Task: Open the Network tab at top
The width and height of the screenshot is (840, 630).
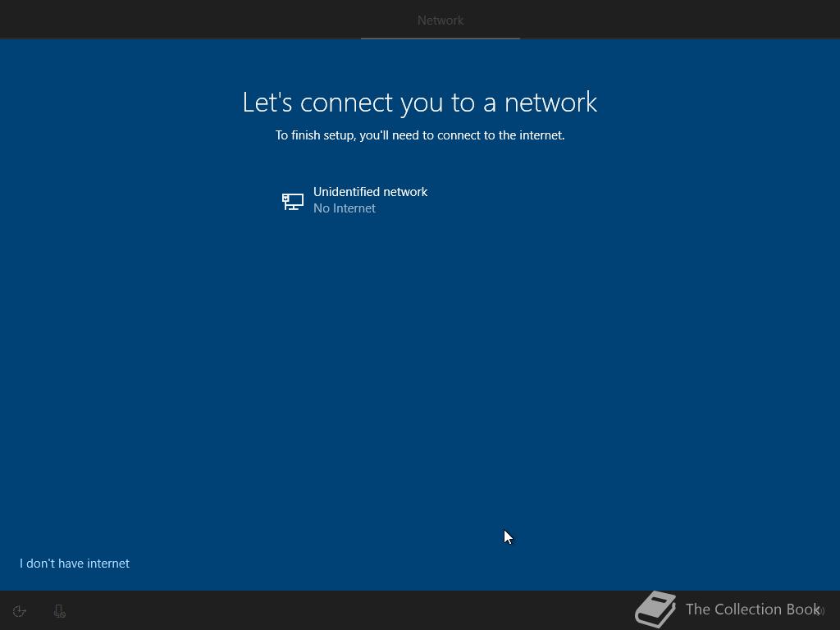Action: click(x=441, y=21)
